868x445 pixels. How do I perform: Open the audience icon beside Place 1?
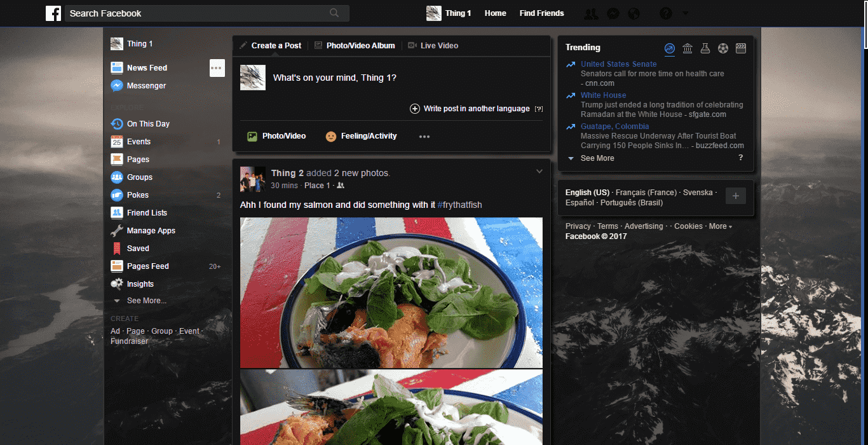click(341, 186)
